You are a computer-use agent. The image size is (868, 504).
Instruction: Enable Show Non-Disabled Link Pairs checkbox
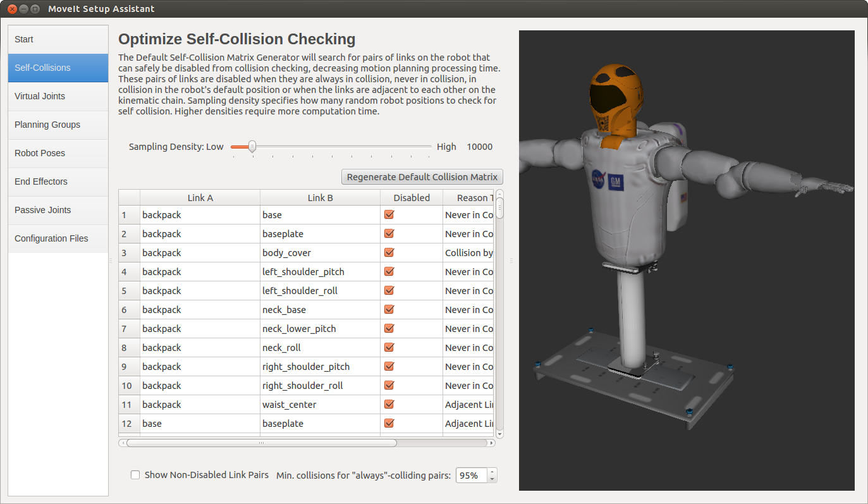click(135, 475)
